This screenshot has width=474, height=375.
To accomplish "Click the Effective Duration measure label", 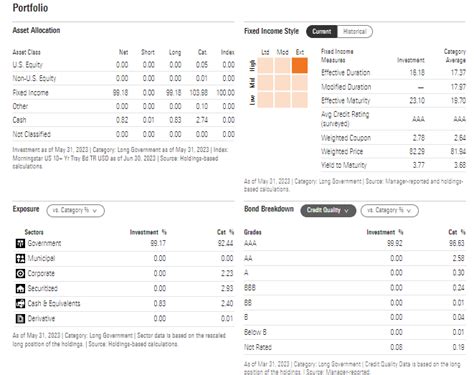I will click(x=346, y=73).
